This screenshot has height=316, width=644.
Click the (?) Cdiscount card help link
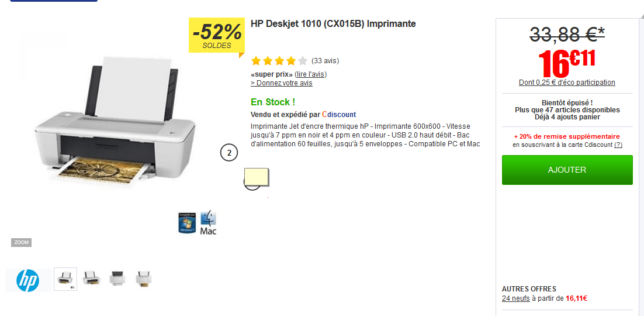click(618, 145)
